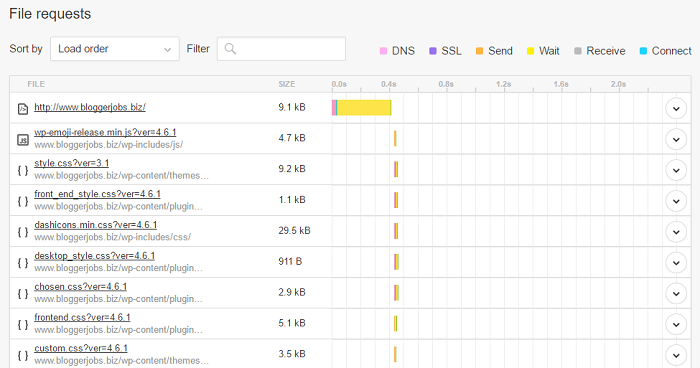Click the File requests heading
The width and height of the screenshot is (700, 368).
[x=50, y=14]
